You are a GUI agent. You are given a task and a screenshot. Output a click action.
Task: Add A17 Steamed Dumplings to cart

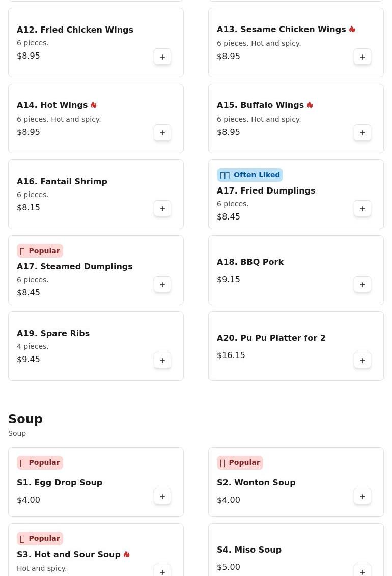(162, 285)
